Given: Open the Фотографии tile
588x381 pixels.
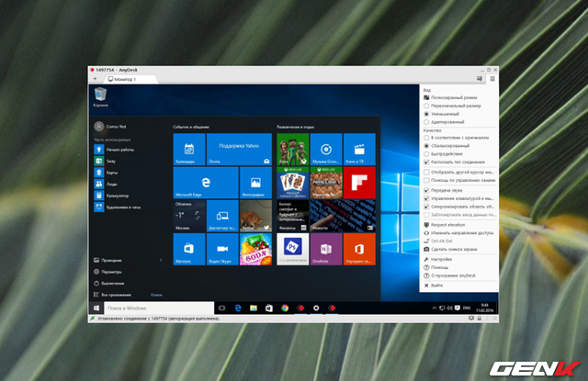Looking at the screenshot, I should [x=255, y=183].
